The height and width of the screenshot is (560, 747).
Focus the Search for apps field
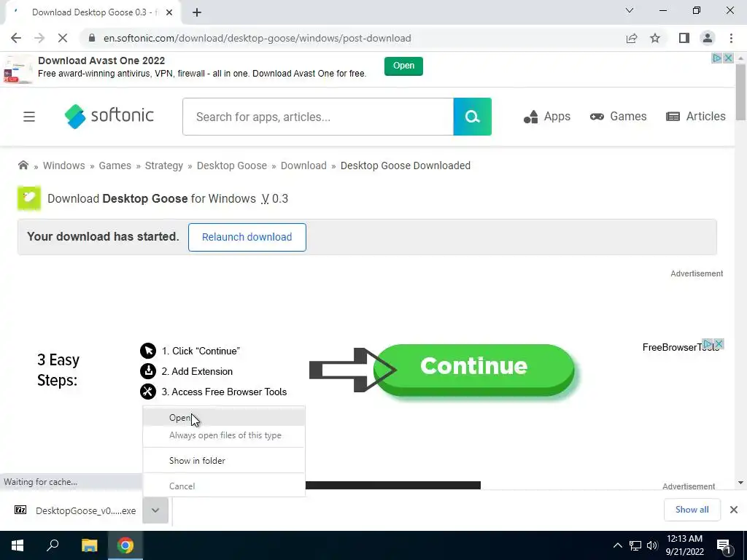click(318, 117)
